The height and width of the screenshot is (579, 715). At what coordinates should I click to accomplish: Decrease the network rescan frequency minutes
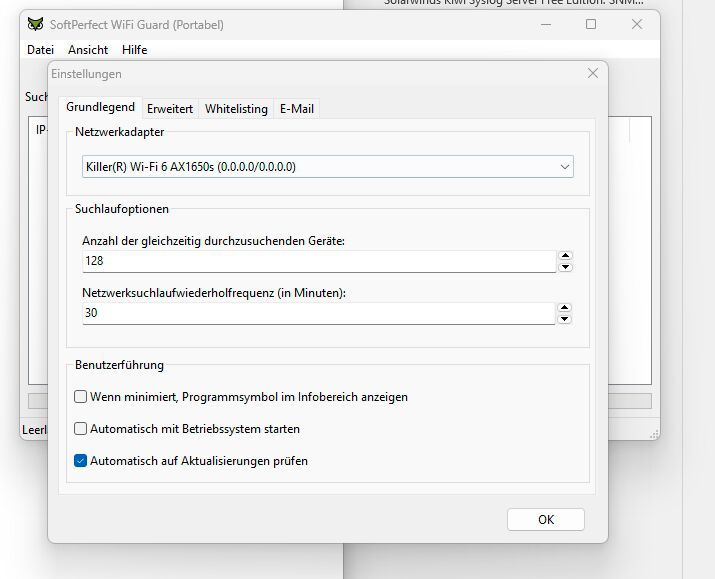point(565,319)
